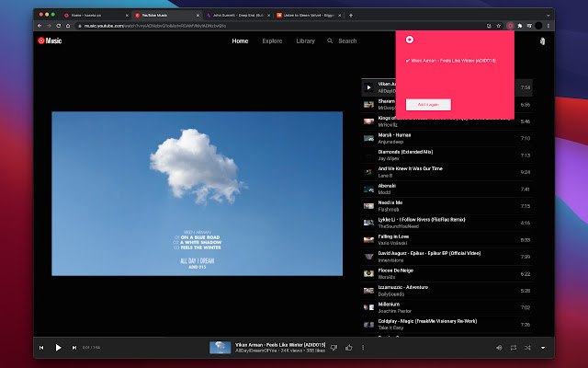588x368 pixels.
Task: Toggle repeat mode
Action: pyautogui.click(x=514, y=348)
